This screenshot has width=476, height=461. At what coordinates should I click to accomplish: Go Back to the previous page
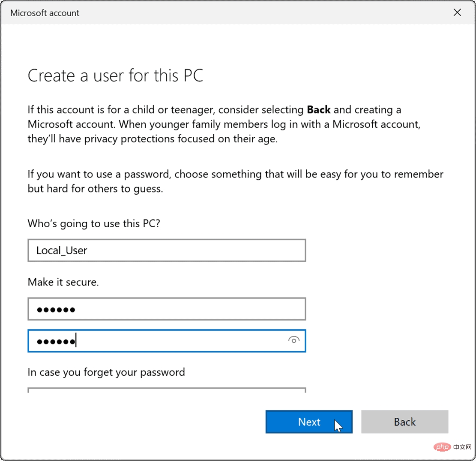[x=404, y=422]
